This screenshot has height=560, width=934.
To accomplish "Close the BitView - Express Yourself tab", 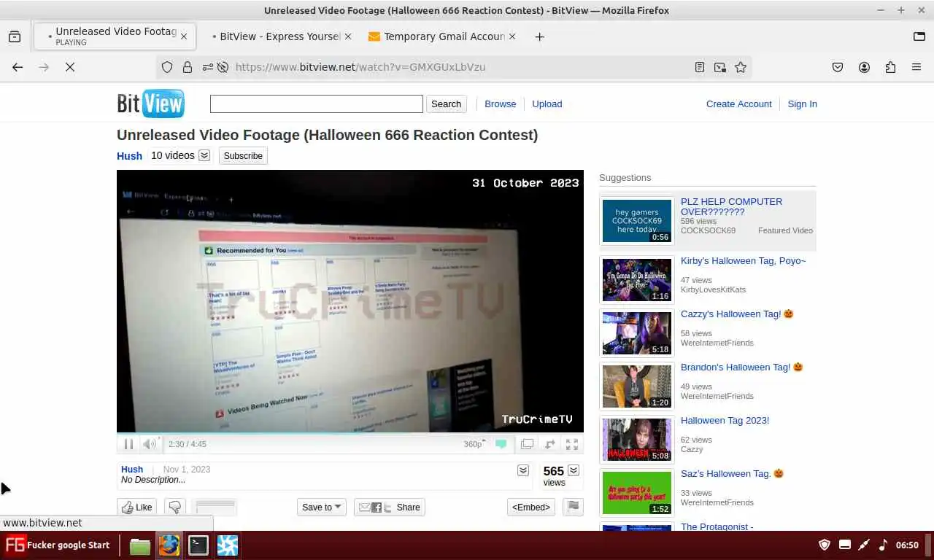I will click(347, 36).
